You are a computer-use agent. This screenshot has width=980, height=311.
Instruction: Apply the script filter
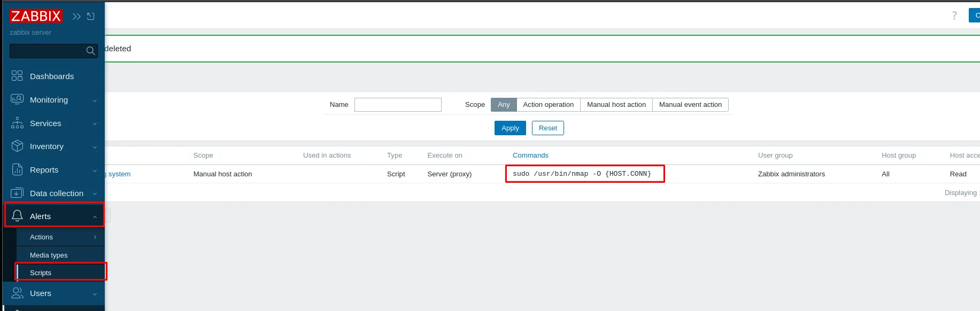pos(510,128)
